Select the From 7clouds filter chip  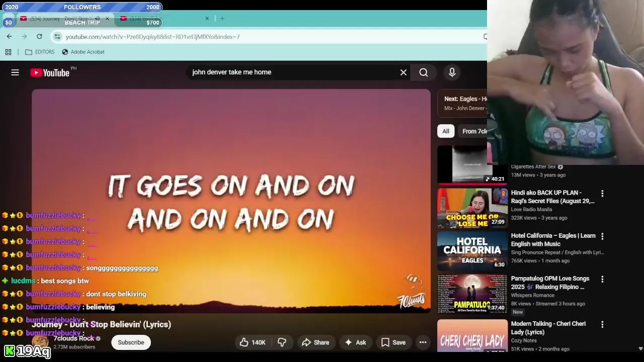click(x=473, y=131)
